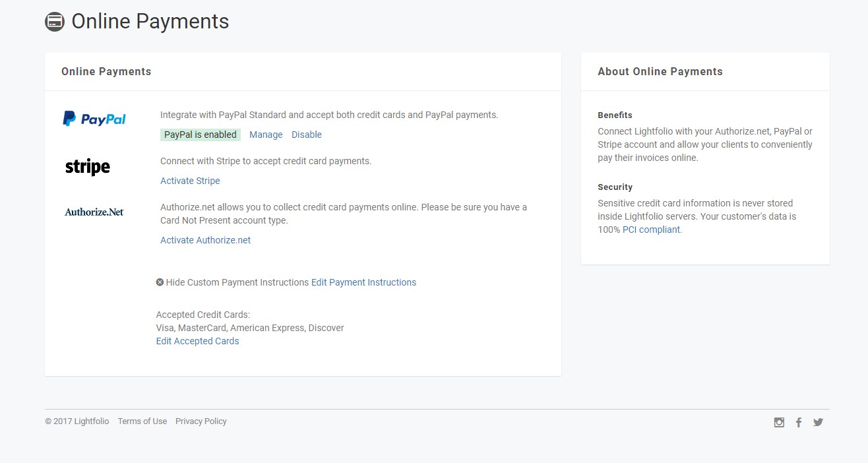
Task: Open Edit Accepted Cards
Action: [197, 341]
